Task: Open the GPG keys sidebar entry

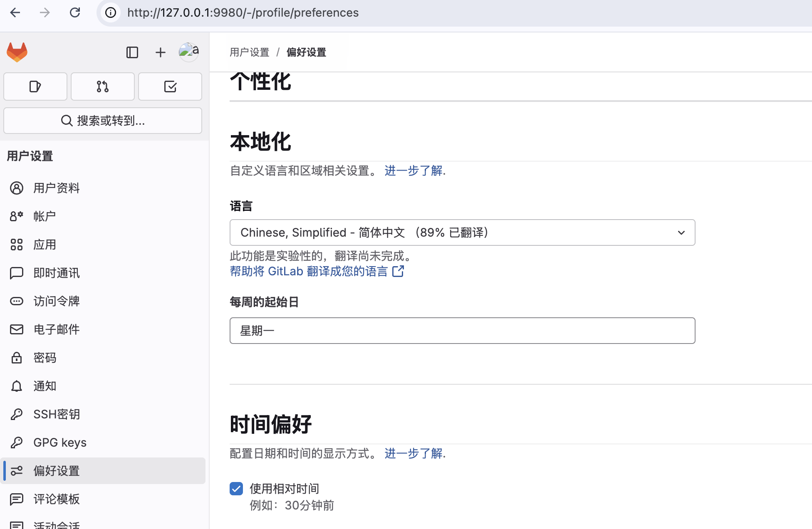Action: (x=59, y=442)
